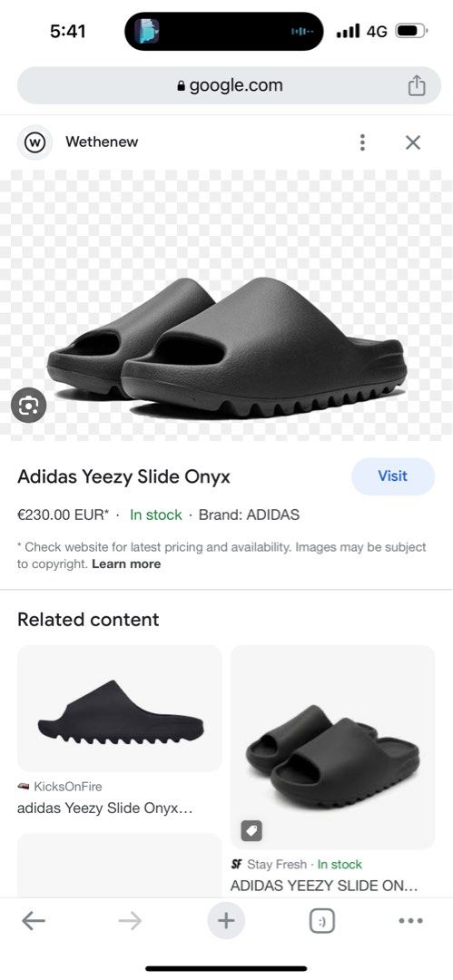This screenshot has width=453, height=980.
Task: Tap the forward arrow in bottom toolbar
Action: point(130,921)
